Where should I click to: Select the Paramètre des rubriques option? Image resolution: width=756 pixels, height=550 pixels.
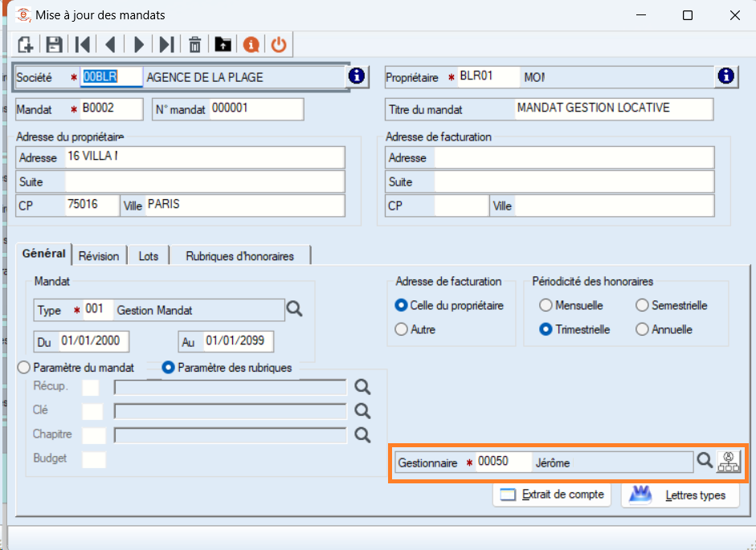(x=227, y=368)
